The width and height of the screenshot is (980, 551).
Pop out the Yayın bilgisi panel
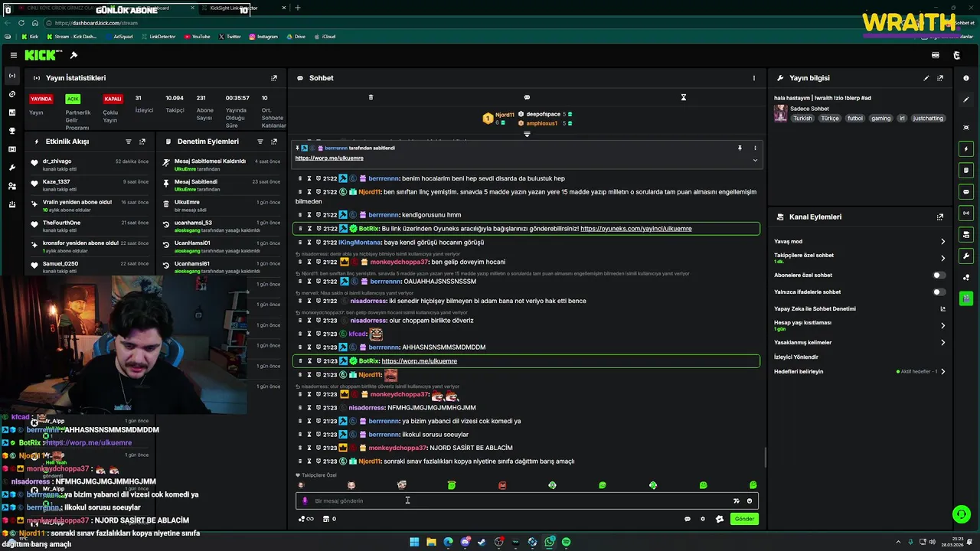coord(940,78)
